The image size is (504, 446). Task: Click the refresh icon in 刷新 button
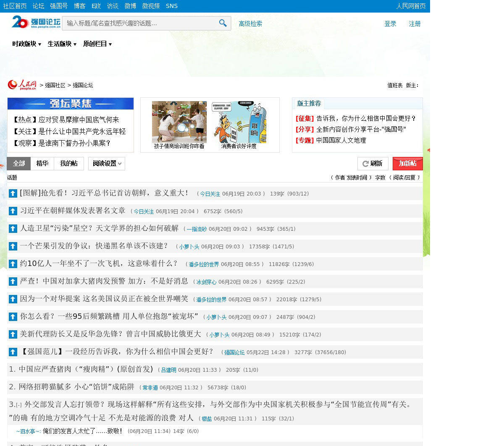pyautogui.click(x=365, y=164)
